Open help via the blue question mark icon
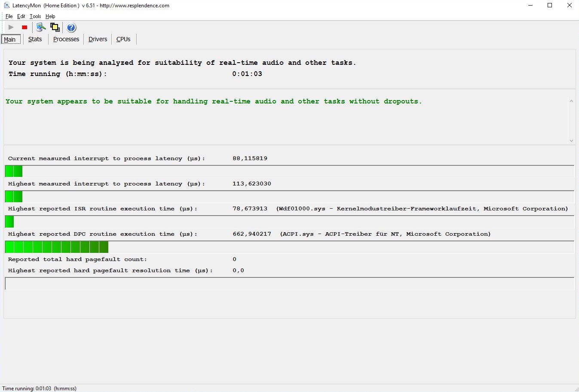 [71, 27]
